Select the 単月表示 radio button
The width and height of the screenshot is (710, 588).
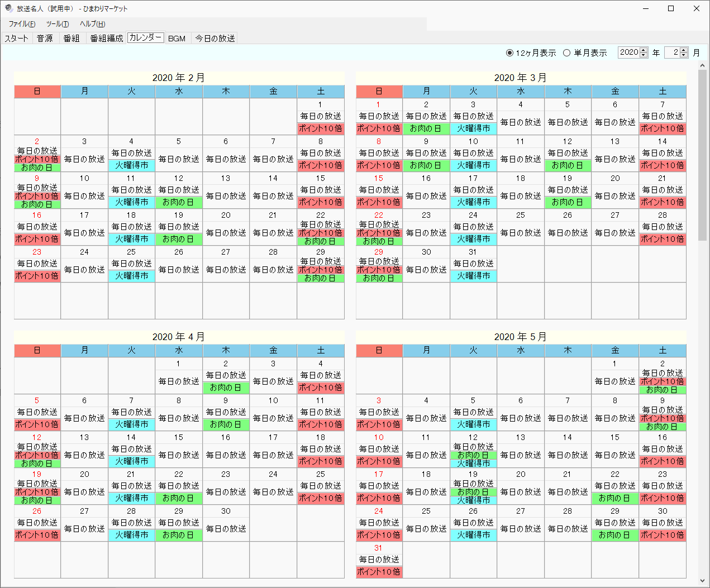(566, 53)
